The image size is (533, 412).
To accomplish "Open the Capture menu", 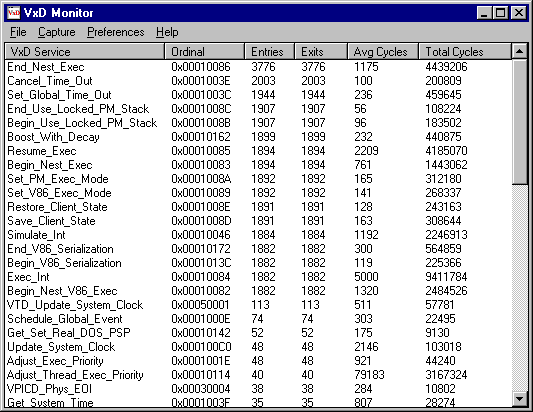I will tap(56, 32).
